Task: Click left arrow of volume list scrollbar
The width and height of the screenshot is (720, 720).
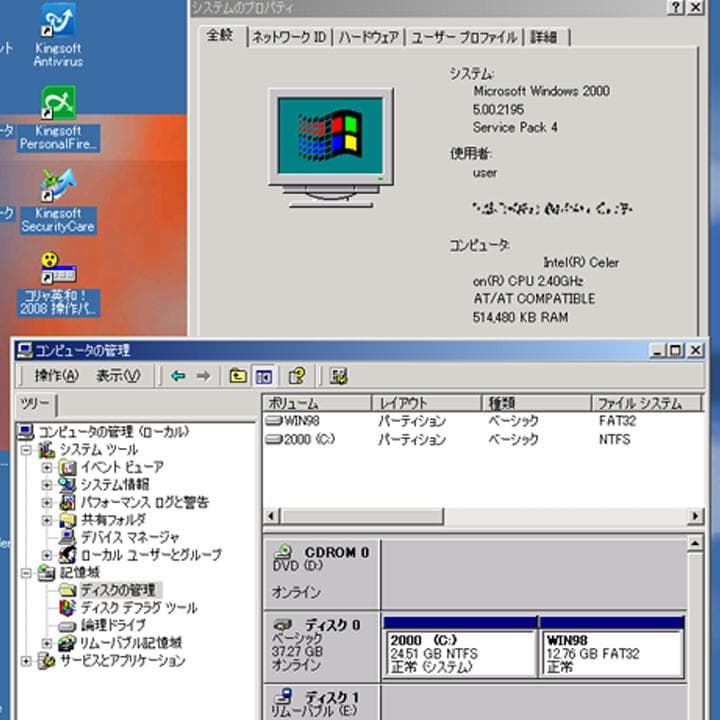Action: (x=271, y=516)
